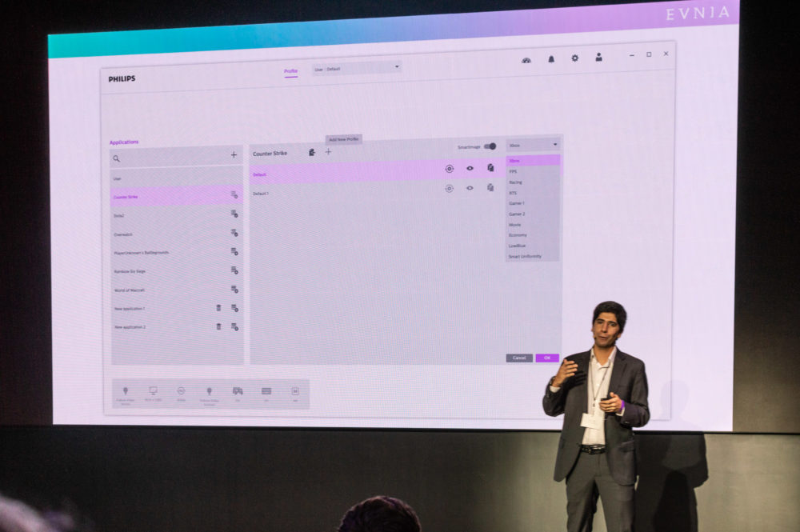Select the User entry in applications list
The image size is (800, 532).
pos(177,178)
